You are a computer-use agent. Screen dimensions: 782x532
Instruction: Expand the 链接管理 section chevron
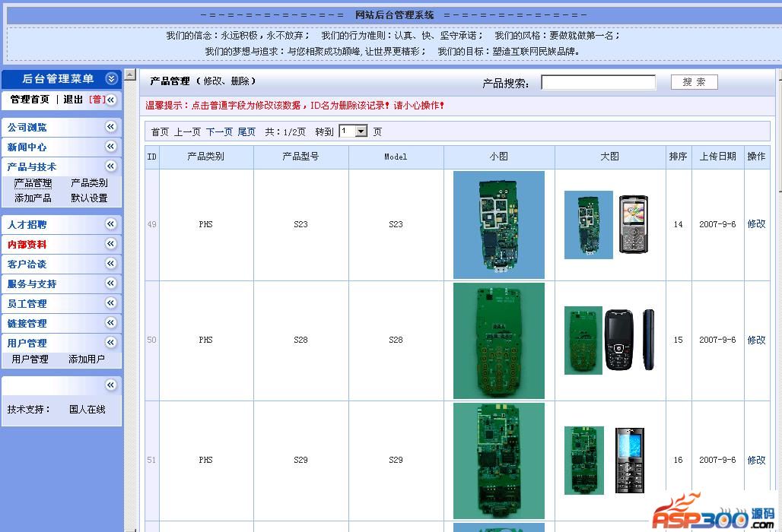(111, 323)
